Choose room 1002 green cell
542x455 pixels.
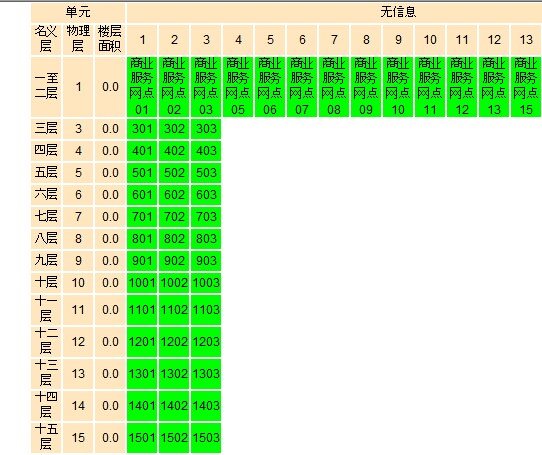pos(174,282)
